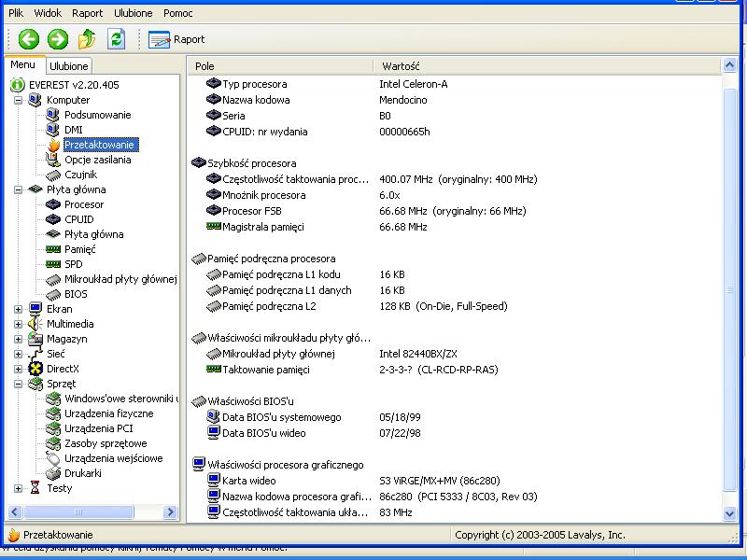Select Urządzenia wejściowe mouse icon
Image resolution: width=747 pixels, height=560 pixels.
(53, 458)
